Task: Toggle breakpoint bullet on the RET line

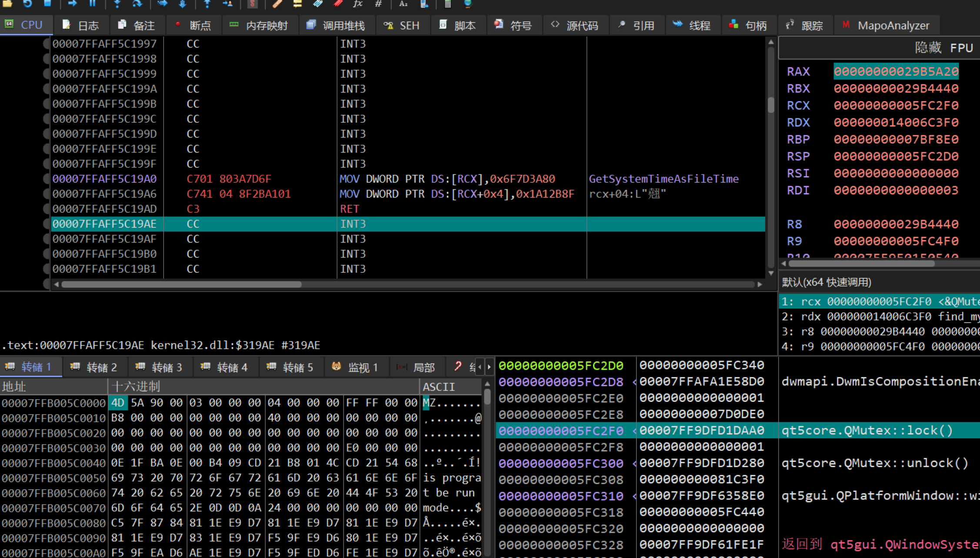Action: [x=46, y=209]
